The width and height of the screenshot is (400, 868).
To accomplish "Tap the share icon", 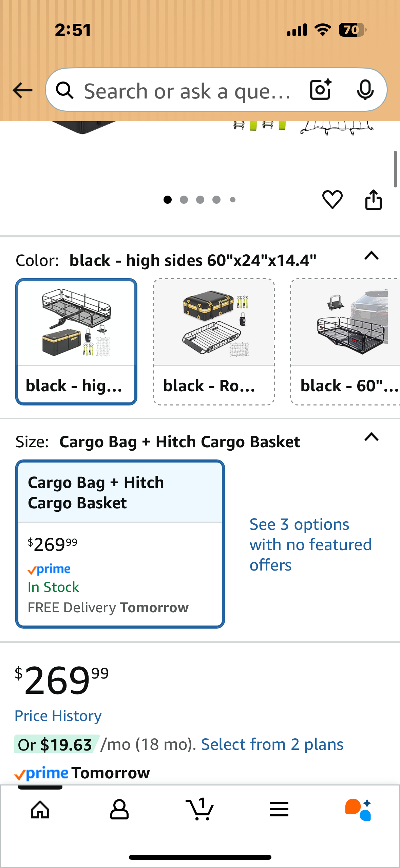I will pos(373,199).
